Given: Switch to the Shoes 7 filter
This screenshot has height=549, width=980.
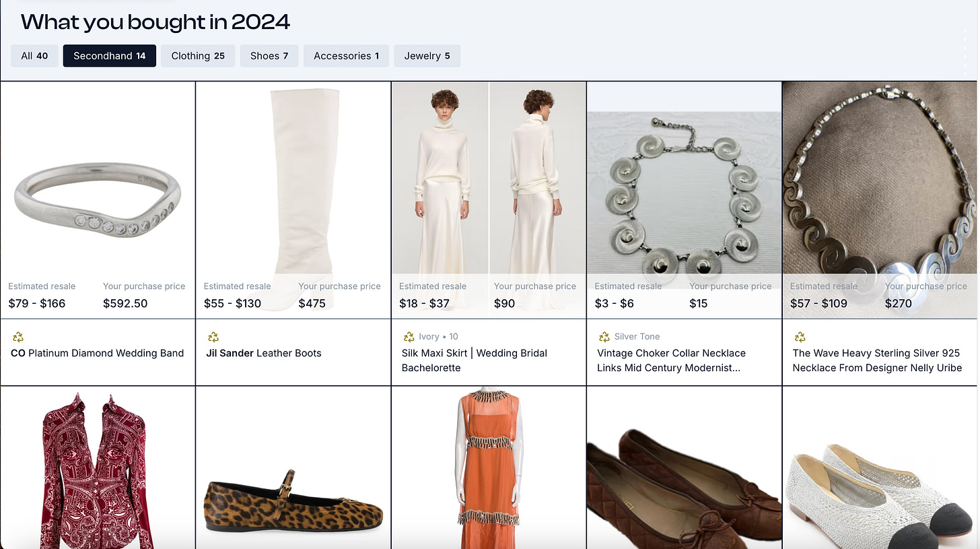Looking at the screenshot, I should (x=269, y=56).
